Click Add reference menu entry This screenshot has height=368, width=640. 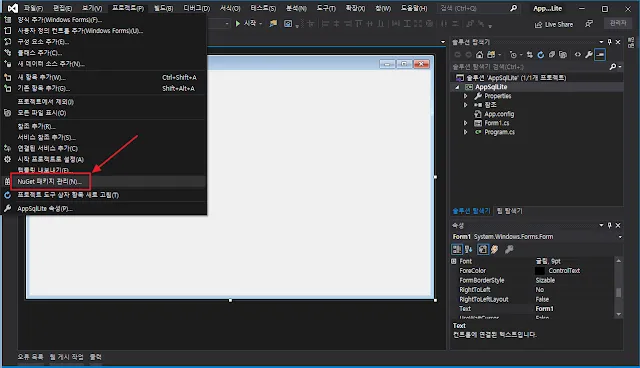[x=36, y=126]
